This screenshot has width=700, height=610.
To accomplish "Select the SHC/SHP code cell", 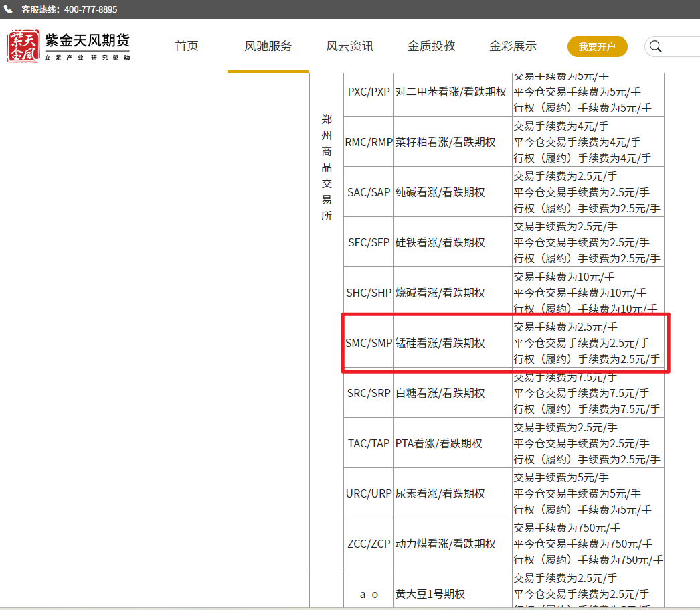I will click(369, 293).
